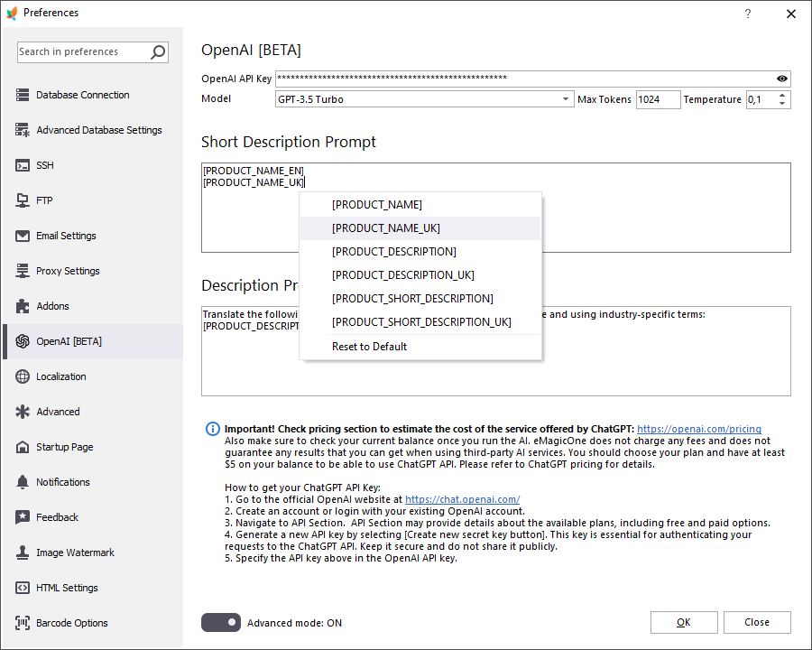This screenshot has height=650, width=812.
Task: Click the Barcode Options icon
Action: tap(23, 623)
